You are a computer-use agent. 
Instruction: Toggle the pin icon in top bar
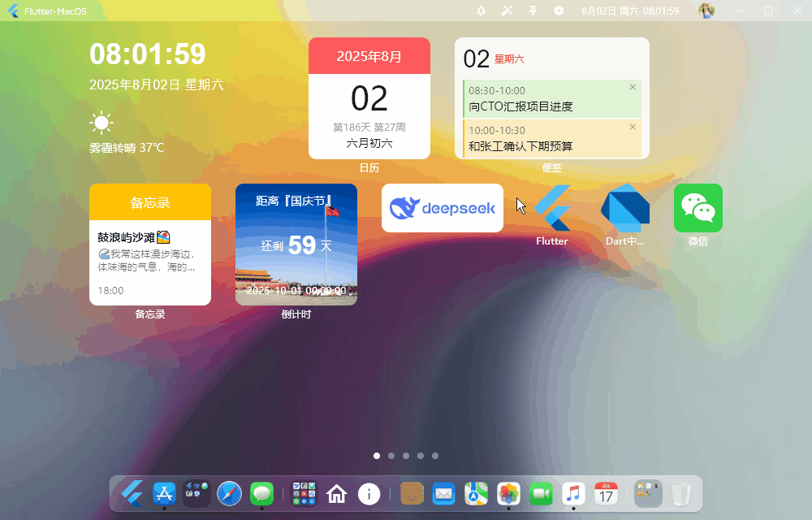coord(533,11)
